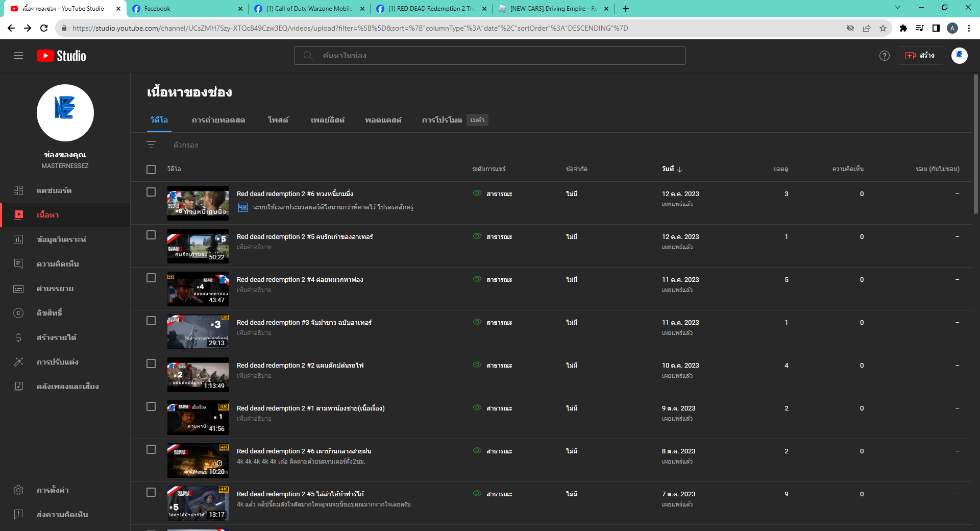Select checkbox for video #2 แผนดักปล้นรถไฟ
Viewport: 980px width, 531px height.
coord(151,364)
